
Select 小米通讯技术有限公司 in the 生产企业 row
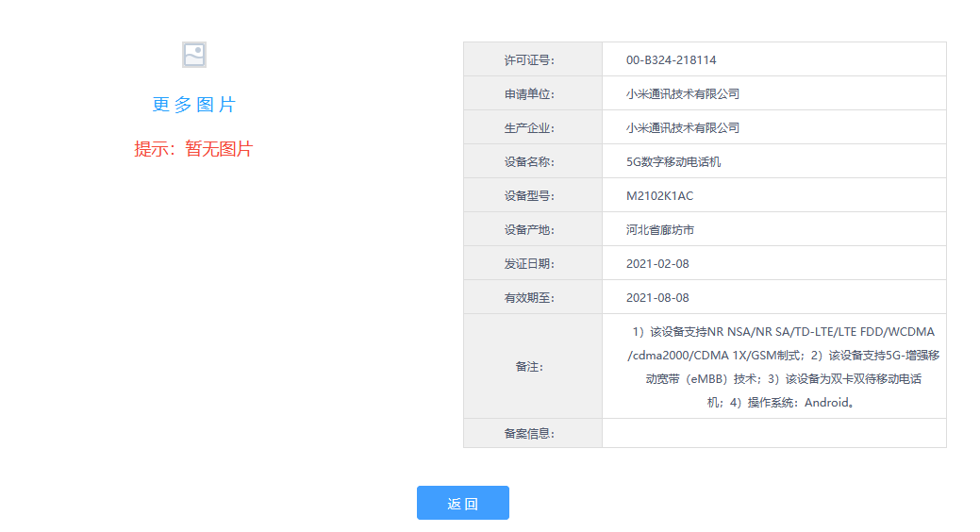coord(683,127)
